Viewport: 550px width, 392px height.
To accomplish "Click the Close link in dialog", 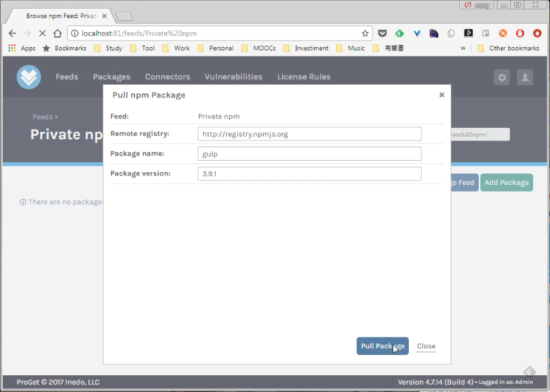I will [426, 346].
